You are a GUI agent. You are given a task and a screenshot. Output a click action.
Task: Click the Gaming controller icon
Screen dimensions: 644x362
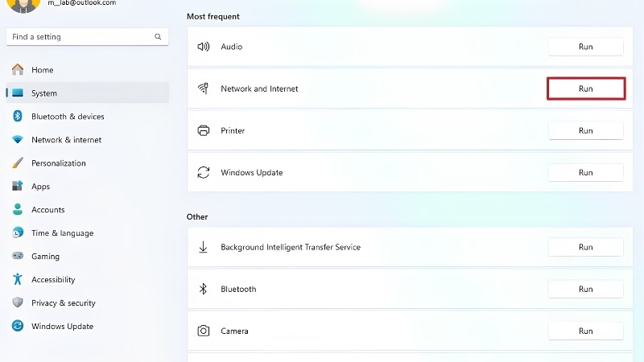click(17, 256)
